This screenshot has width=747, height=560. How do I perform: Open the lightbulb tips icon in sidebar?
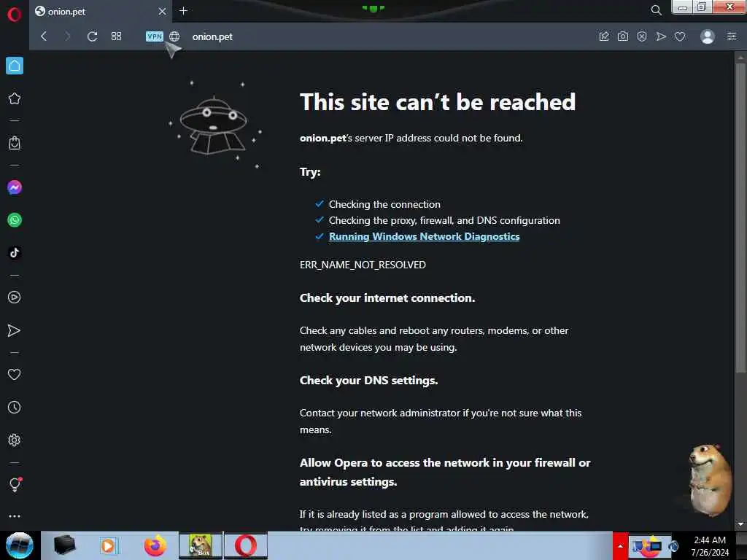pyautogui.click(x=15, y=485)
